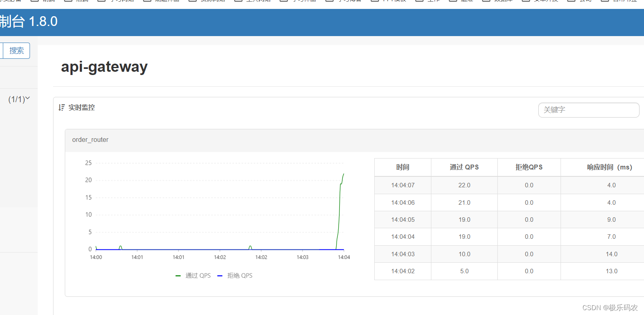Click the 拒绝QPS column header
This screenshot has width=644, height=315.
[x=529, y=167]
